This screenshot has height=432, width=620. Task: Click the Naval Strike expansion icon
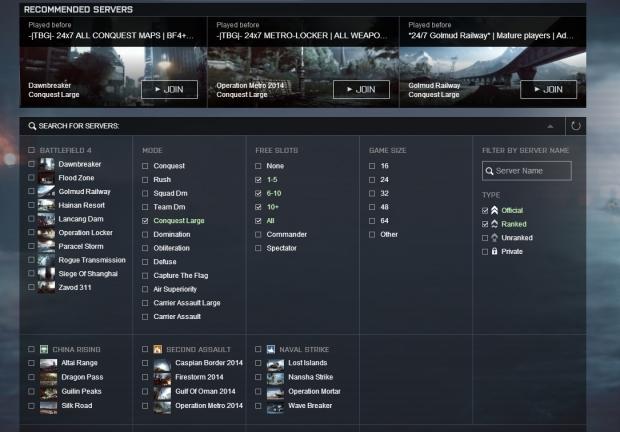[x=271, y=349]
